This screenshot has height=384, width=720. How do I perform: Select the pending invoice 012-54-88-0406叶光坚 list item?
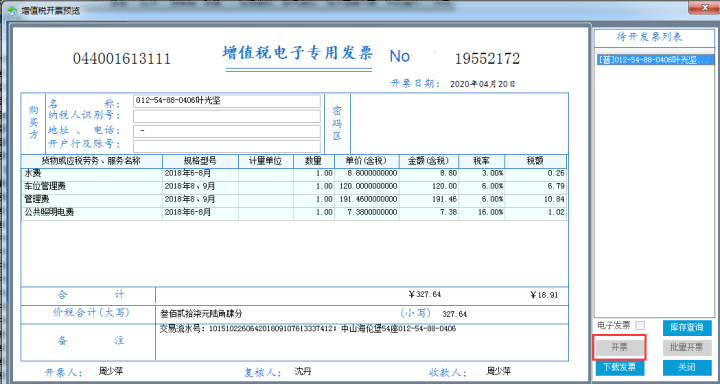click(x=654, y=60)
